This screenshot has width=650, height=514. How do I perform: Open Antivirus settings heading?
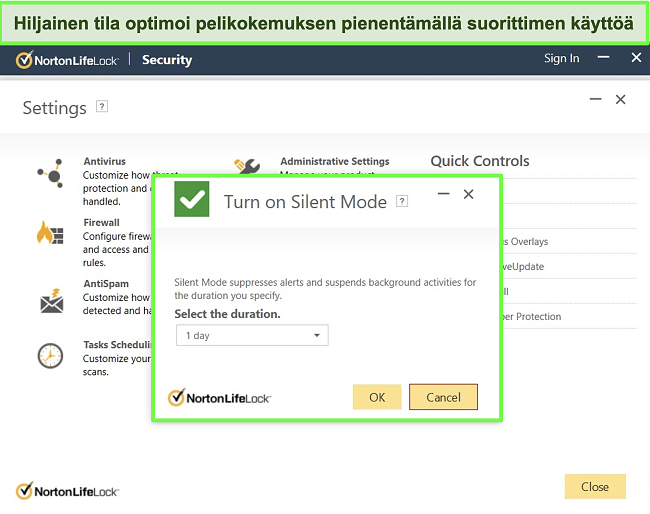104,161
